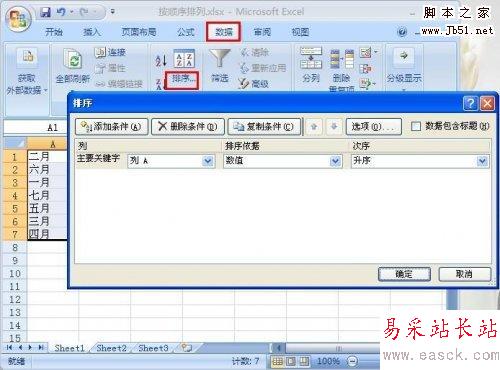Open 数据 Data tab
Image resolution: width=500 pixels, height=370 pixels.
[224, 32]
